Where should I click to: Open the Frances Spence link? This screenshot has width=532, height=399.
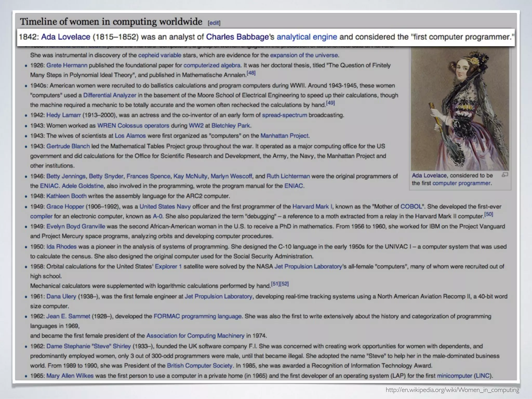[x=148, y=176]
